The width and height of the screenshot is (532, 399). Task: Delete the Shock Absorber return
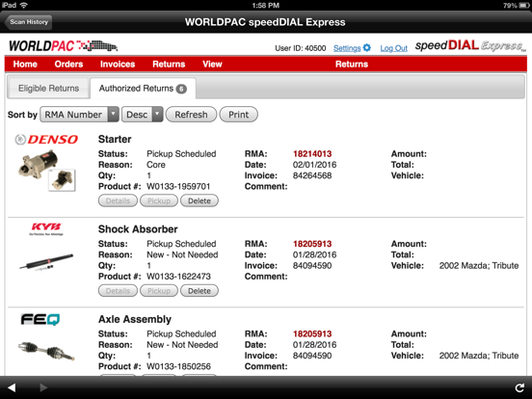(199, 291)
